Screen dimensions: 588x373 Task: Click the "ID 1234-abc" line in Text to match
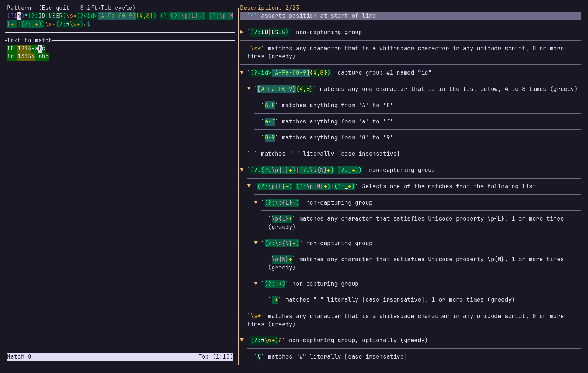tap(26, 49)
